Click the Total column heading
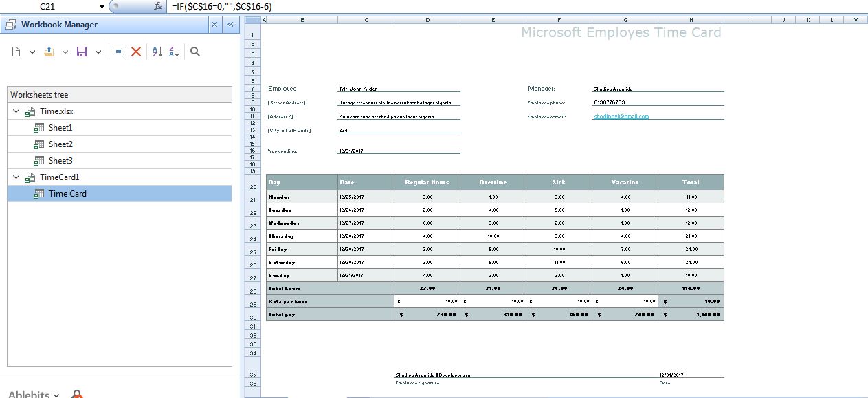This screenshot has height=398, width=868. [x=691, y=182]
